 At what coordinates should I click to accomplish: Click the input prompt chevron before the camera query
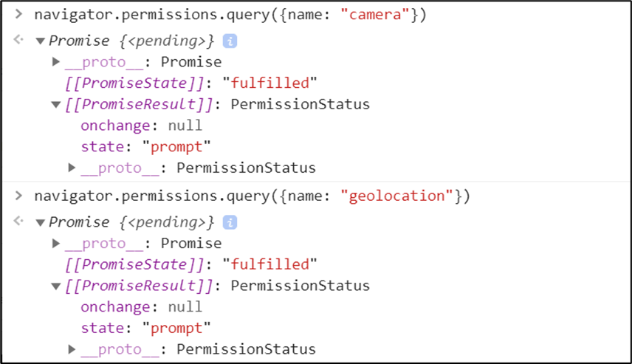19,16
